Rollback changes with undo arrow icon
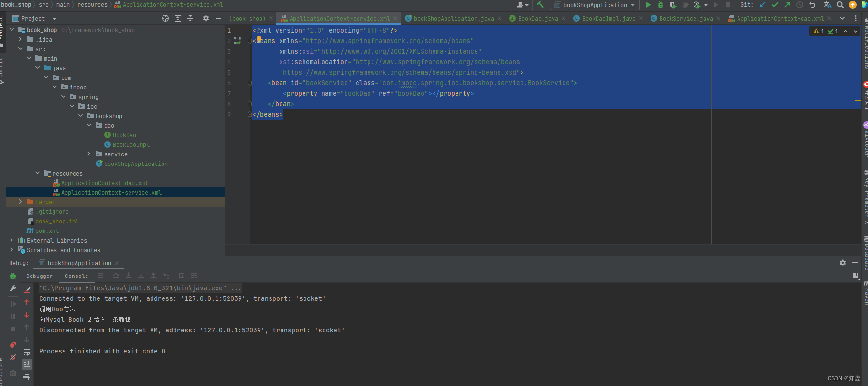Image resolution: width=868 pixels, height=386 pixels. [812, 5]
